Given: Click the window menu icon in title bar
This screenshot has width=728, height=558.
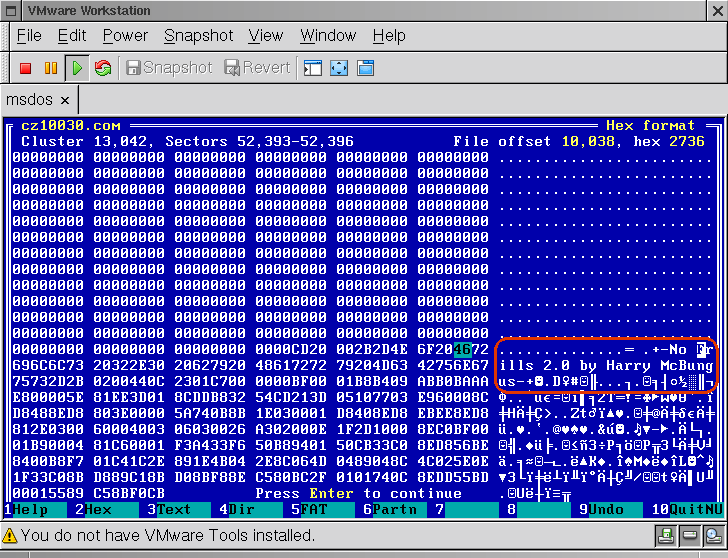Looking at the screenshot, I should tap(11, 11).
